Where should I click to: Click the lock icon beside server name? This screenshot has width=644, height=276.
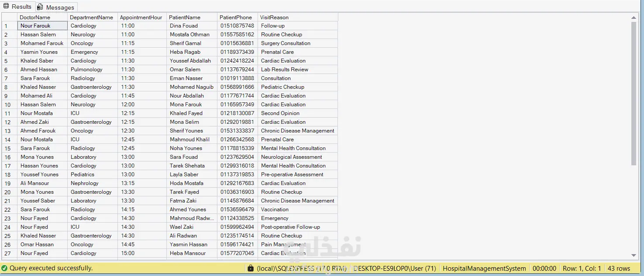251,268
